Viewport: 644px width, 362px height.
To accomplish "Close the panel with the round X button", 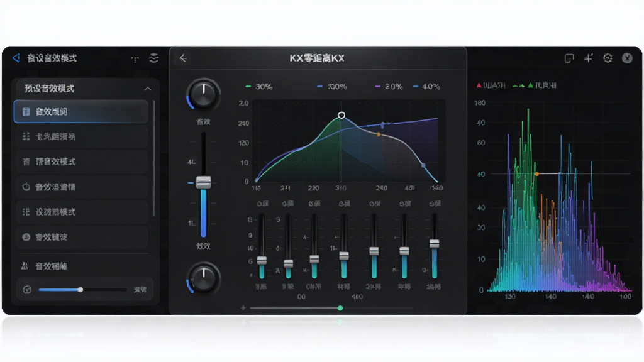I will (x=627, y=58).
